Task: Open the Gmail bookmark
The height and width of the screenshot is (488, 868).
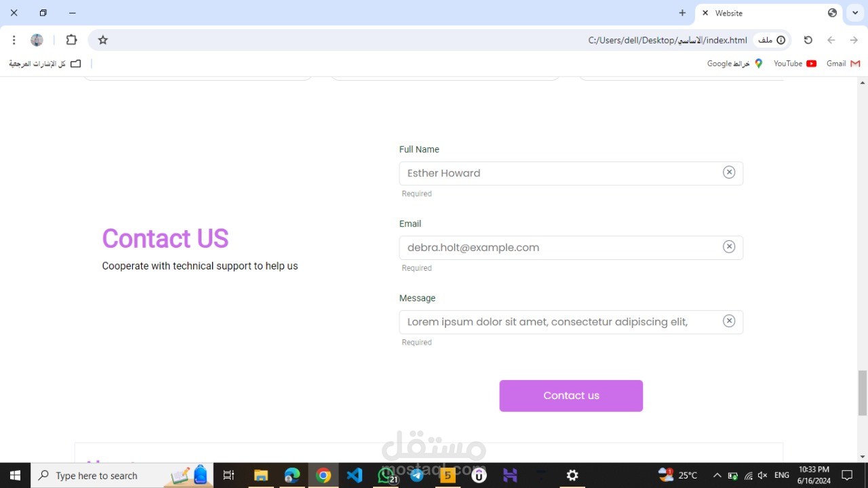Action: 843,64
